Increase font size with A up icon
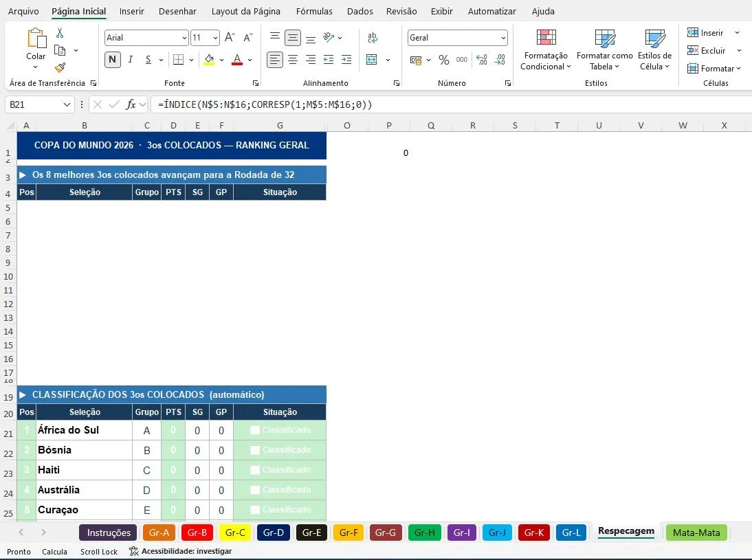The width and height of the screenshot is (752, 560). (x=230, y=37)
